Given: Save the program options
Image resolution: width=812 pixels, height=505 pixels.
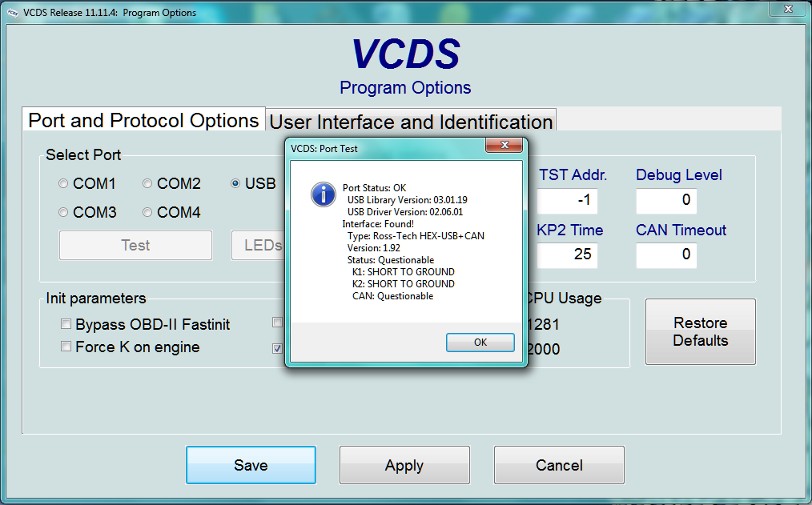Looking at the screenshot, I should pos(251,465).
